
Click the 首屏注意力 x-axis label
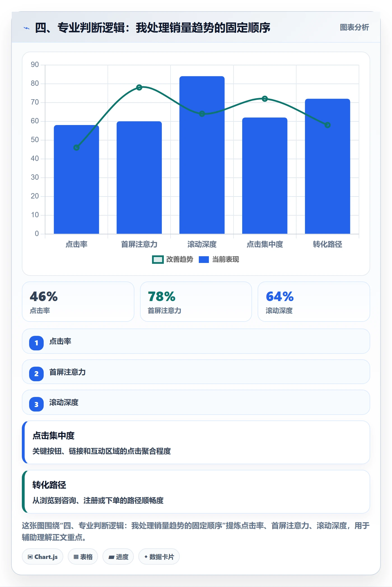pos(139,244)
